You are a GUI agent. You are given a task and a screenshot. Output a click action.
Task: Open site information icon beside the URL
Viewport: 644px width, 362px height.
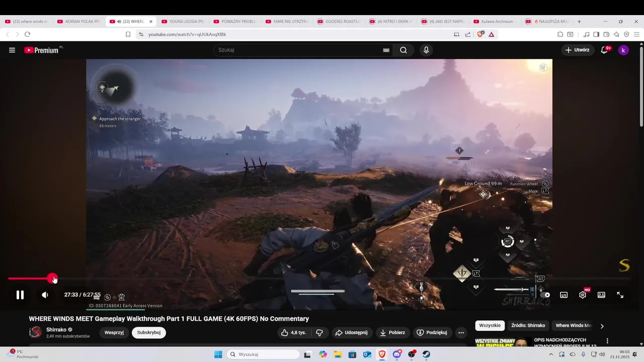(x=141, y=34)
